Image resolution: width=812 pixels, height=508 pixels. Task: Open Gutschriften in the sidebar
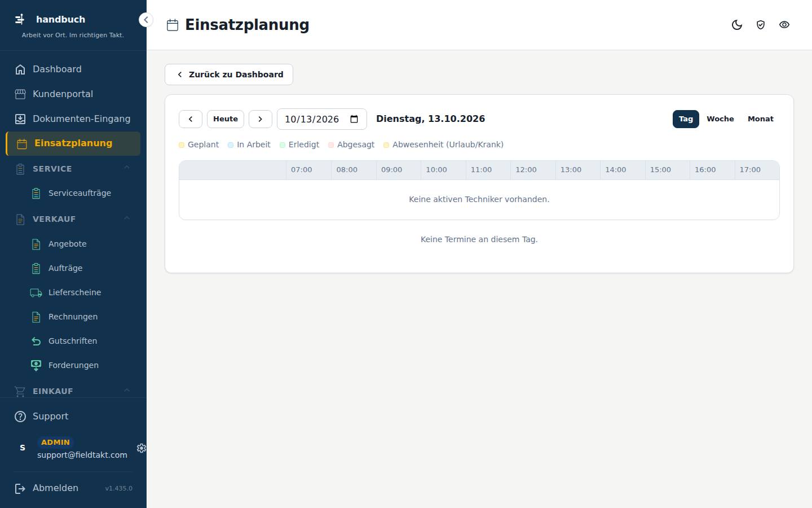tap(81, 341)
